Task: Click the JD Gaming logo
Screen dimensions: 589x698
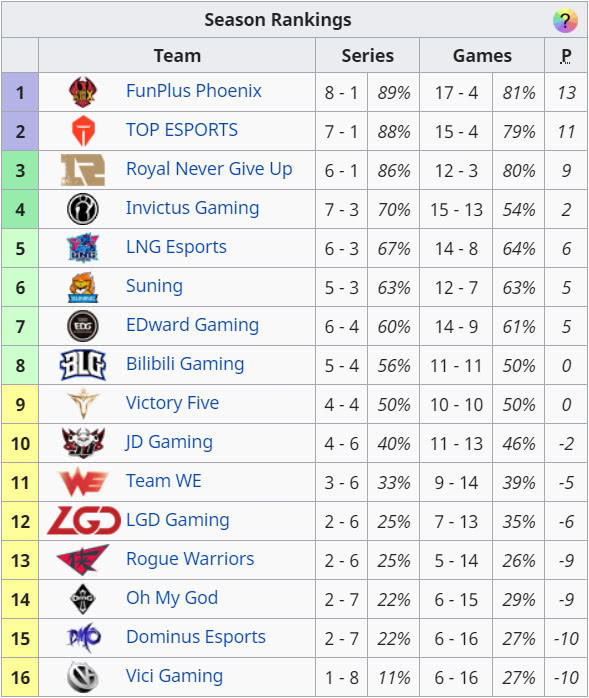Action: tap(83, 443)
